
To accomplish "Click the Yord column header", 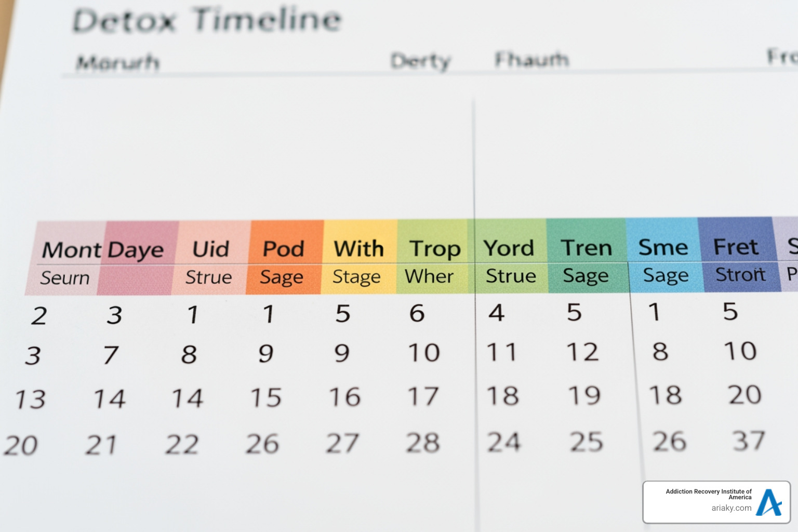I will (510, 248).
